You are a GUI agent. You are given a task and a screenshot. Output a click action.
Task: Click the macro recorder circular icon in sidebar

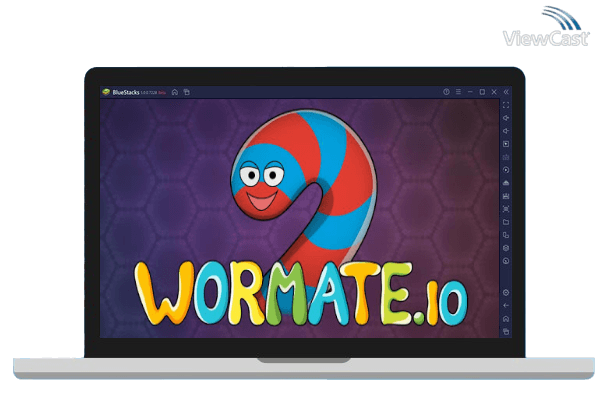tap(506, 261)
